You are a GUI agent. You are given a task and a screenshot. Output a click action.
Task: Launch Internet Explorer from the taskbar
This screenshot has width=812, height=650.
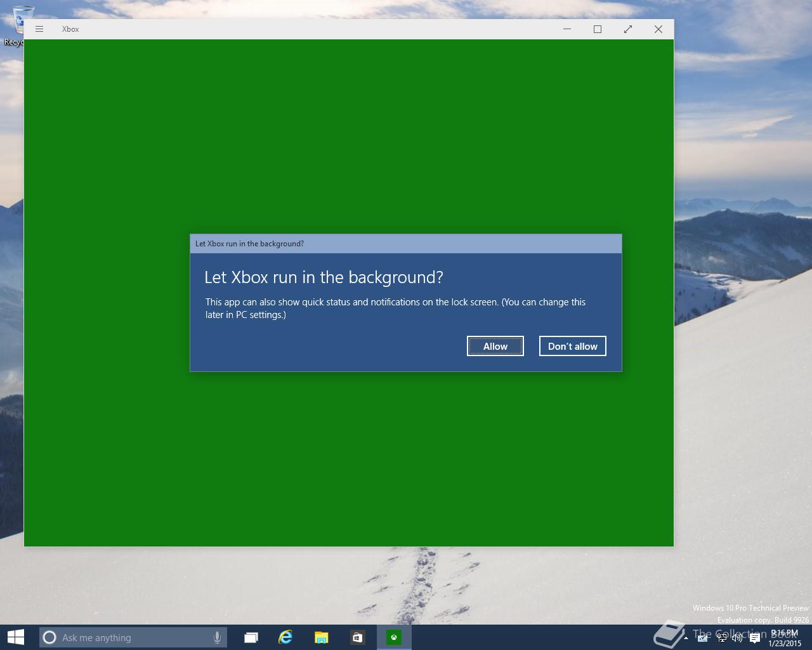pos(285,637)
